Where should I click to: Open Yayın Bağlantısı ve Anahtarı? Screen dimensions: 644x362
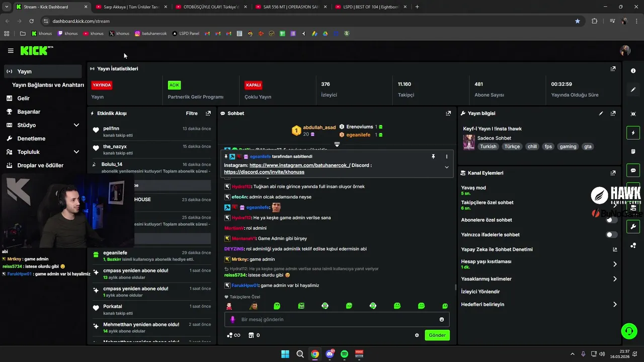click(x=48, y=85)
